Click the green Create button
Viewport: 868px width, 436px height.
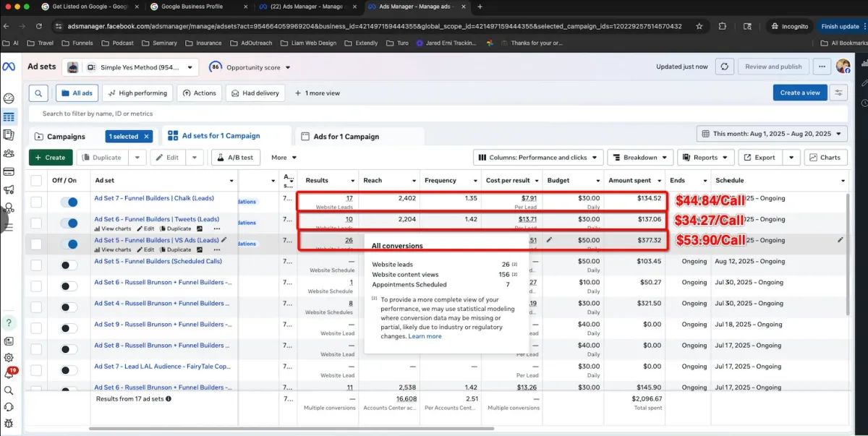pyautogui.click(x=51, y=158)
